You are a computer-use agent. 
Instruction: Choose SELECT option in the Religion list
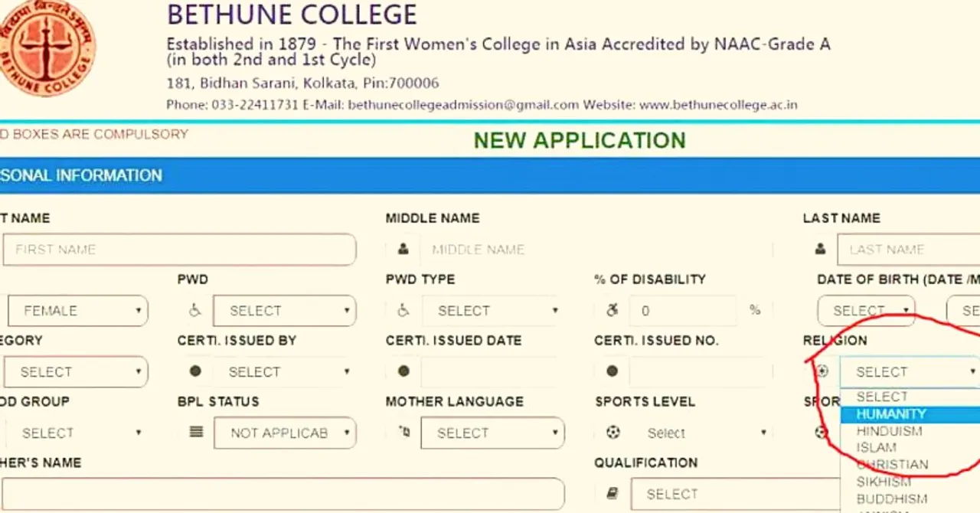(x=910, y=397)
